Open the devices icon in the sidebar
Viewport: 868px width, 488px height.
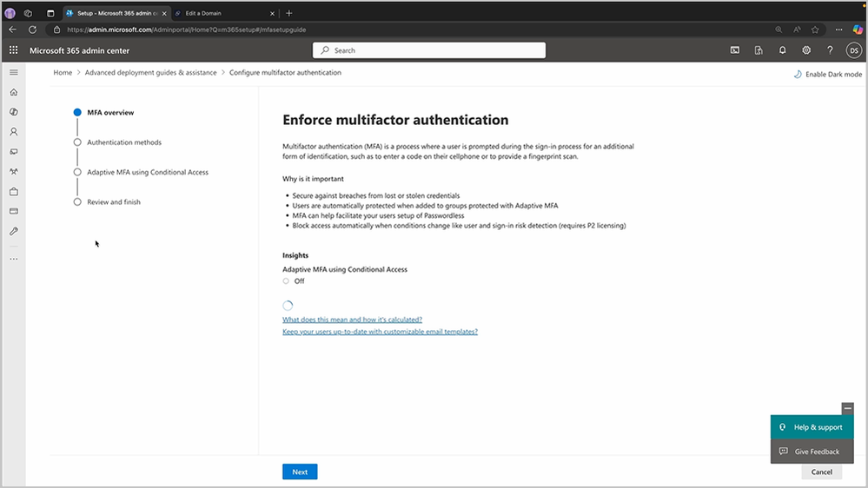pyautogui.click(x=14, y=152)
